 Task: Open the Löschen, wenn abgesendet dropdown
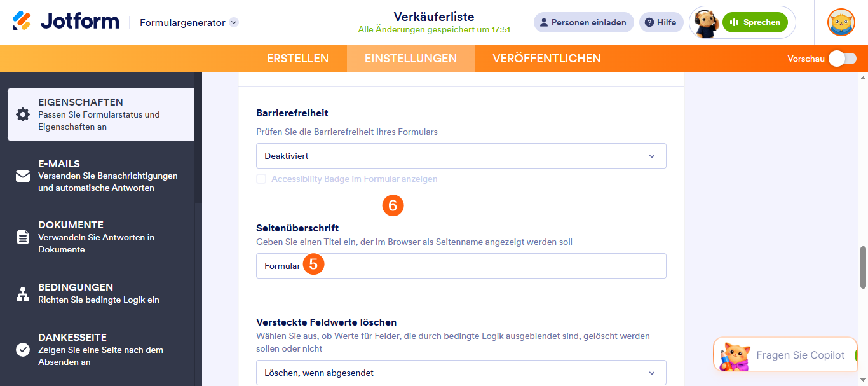(x=461, y=373)
